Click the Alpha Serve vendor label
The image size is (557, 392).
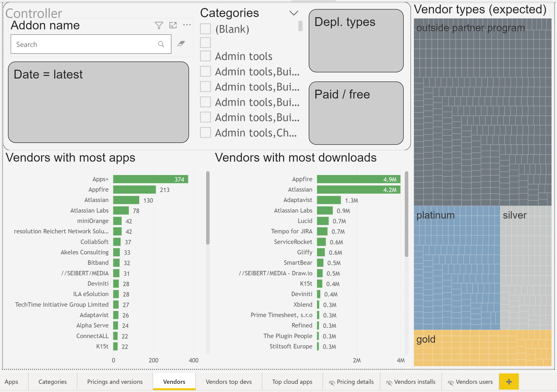point(92,325)
